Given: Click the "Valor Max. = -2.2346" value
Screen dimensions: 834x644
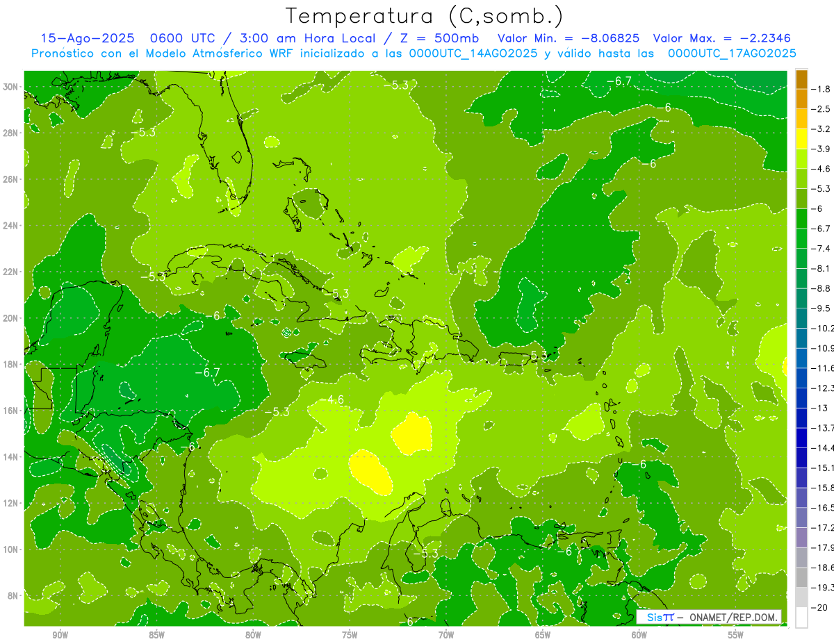Looking at the screenshot, I should [722, 38].
